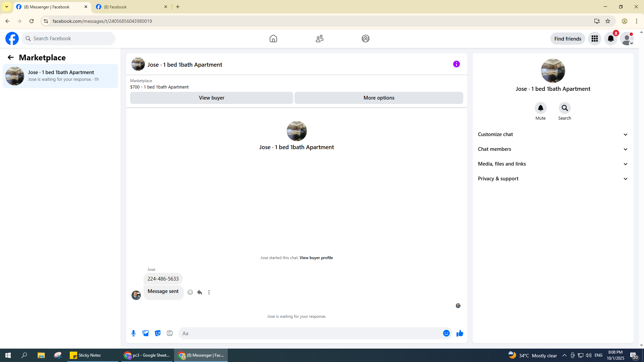The height and width of the screenshot is (362, 644).
Task: Click the listing title '$700 - 1 bed 1bath Apartment'
Action: point(159,87)
